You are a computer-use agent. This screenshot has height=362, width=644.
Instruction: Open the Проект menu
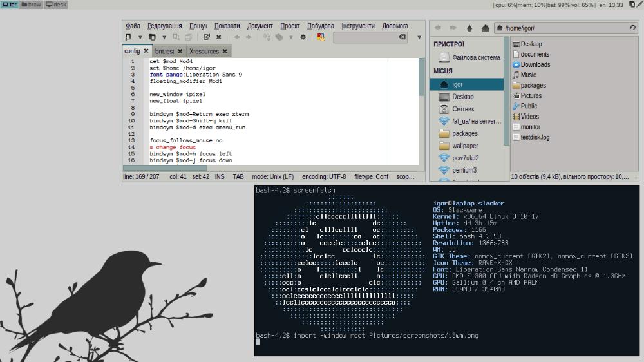coord(290,26)
